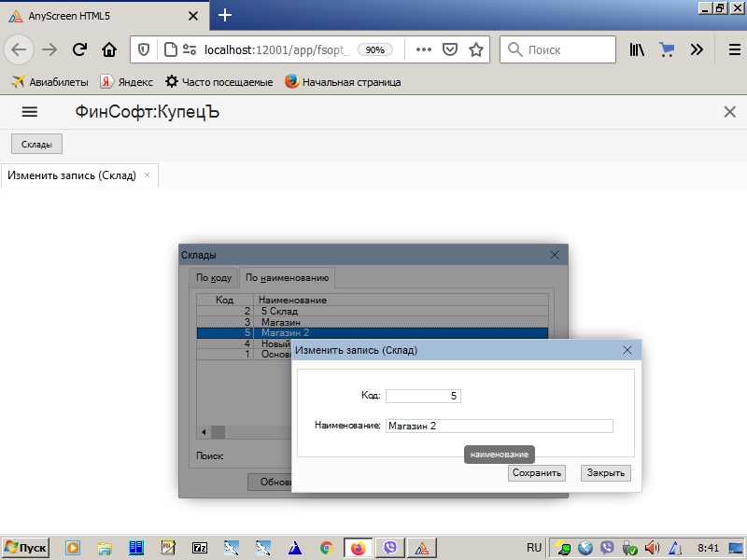Screen dimensions: 747x560
Task: Expand the toolbar overflow chevron
Action: pos(697,49)
